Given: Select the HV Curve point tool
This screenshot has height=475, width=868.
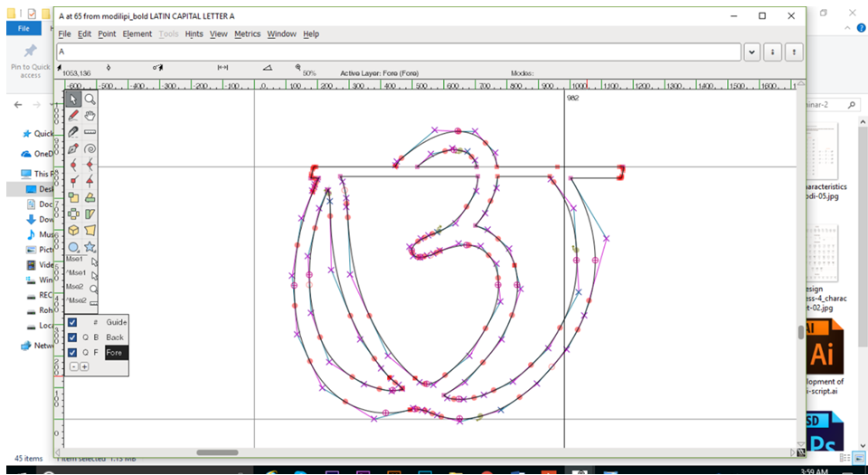Looking at the screenshot, I should tap(90, 165).
